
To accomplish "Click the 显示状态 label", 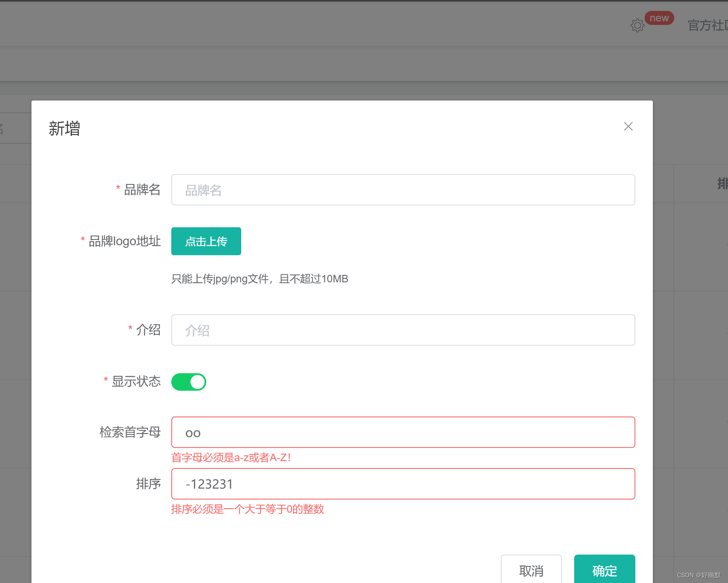I will click(136, 382).
